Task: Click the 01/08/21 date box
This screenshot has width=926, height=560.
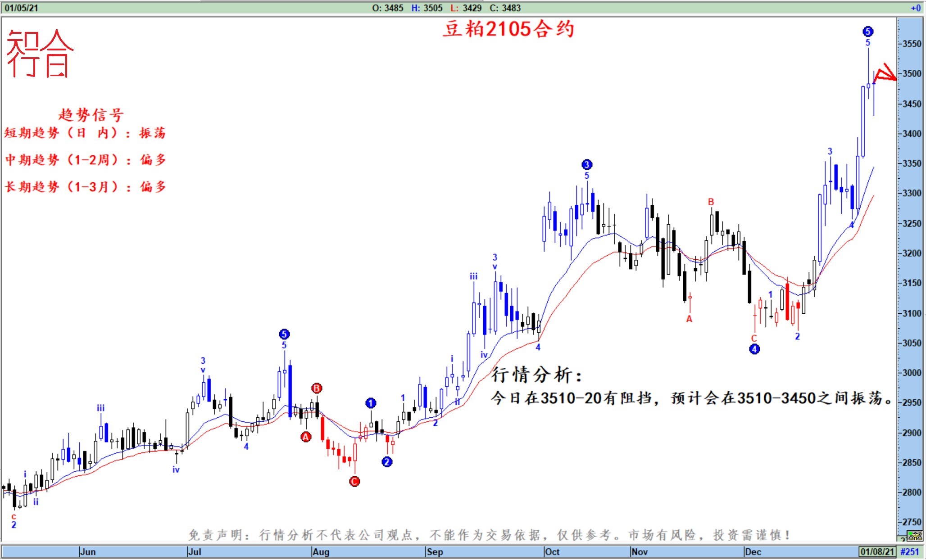Action: 877,552
